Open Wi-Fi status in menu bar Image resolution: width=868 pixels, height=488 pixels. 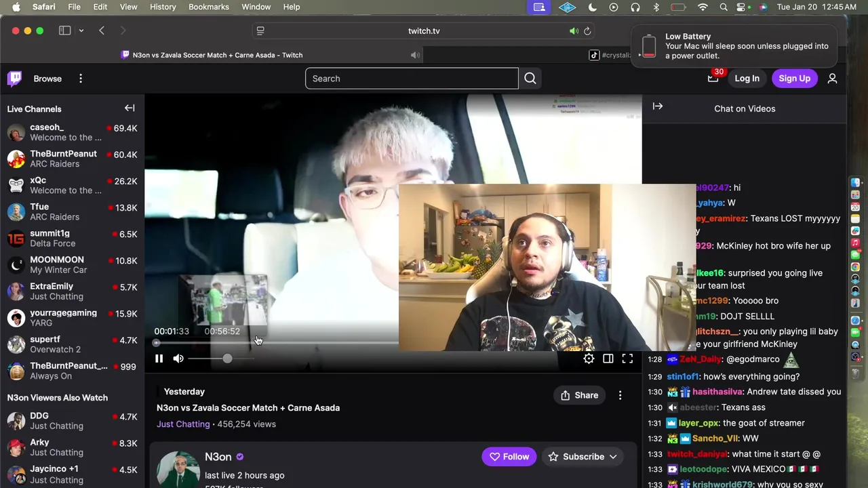click(x=703, y=7)
